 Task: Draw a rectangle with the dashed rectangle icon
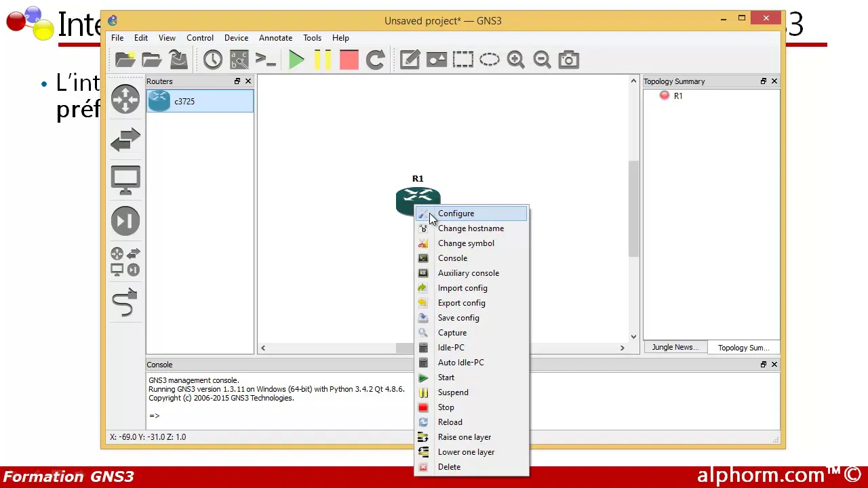coord(462,60)
